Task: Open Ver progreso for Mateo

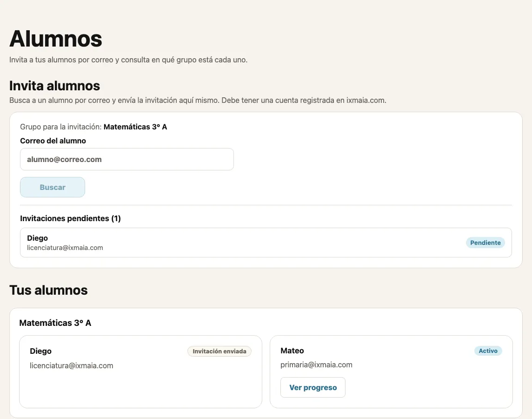Action: point(313,387)
